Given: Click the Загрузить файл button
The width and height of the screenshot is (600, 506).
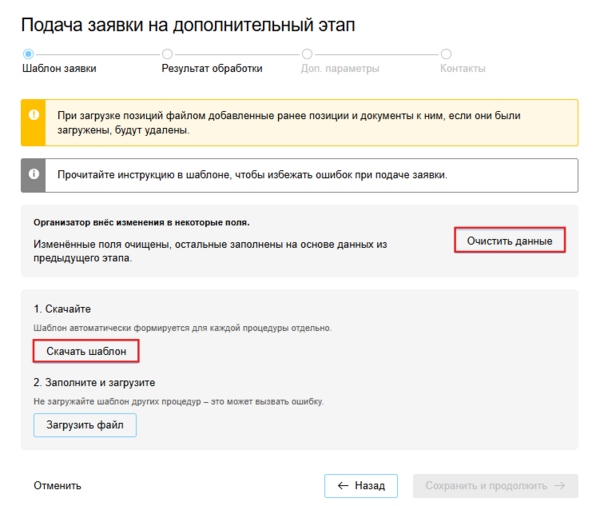Looking at the screenshot, I should [85, 426].
